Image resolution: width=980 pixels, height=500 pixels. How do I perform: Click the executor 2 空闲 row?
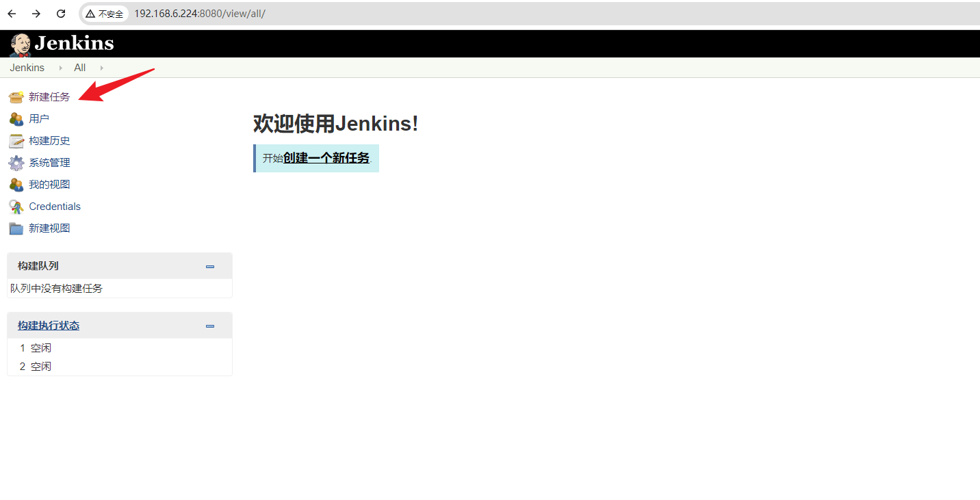tap(120, 367)
